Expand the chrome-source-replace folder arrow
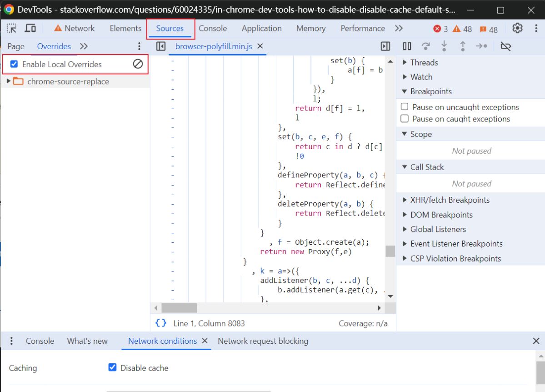 [8, 81]
